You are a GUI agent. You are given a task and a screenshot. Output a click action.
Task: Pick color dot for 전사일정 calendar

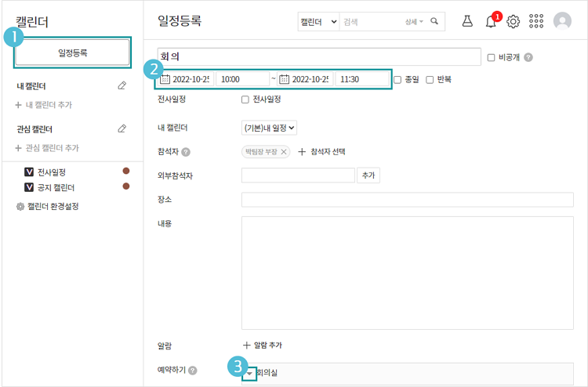pyautogui.click(x=126, y=171)
